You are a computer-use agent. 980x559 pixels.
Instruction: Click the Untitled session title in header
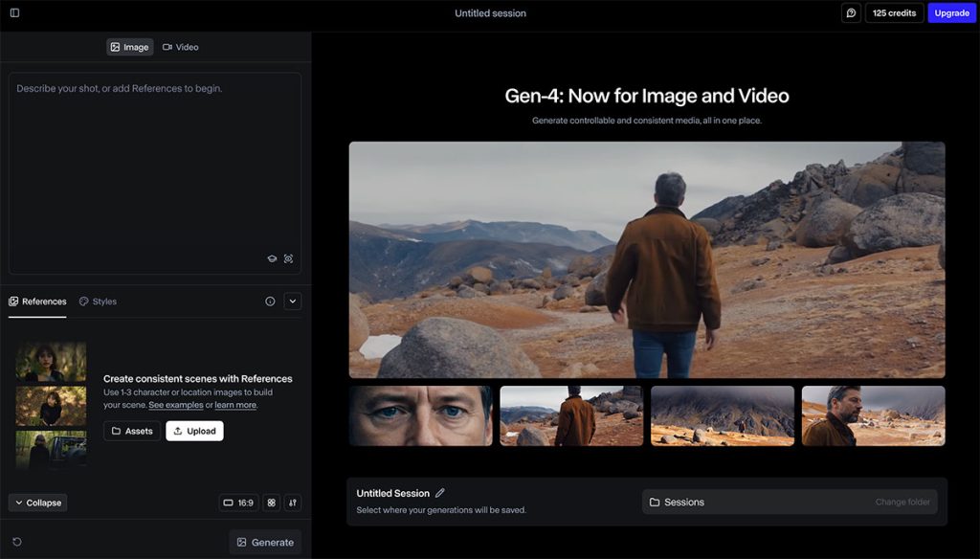click(x=491, y=13)
